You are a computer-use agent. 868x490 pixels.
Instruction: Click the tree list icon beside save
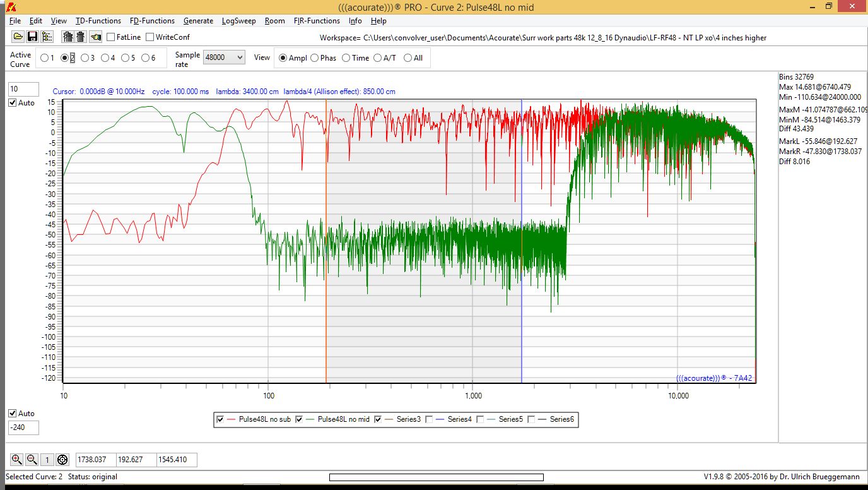coord(47,37)
